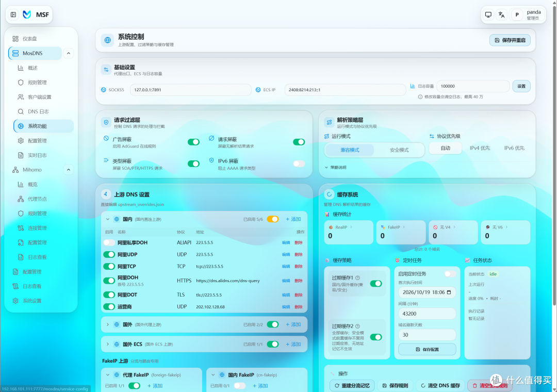Click the 日志容量 field showing 100000

[x=473, y=86]
